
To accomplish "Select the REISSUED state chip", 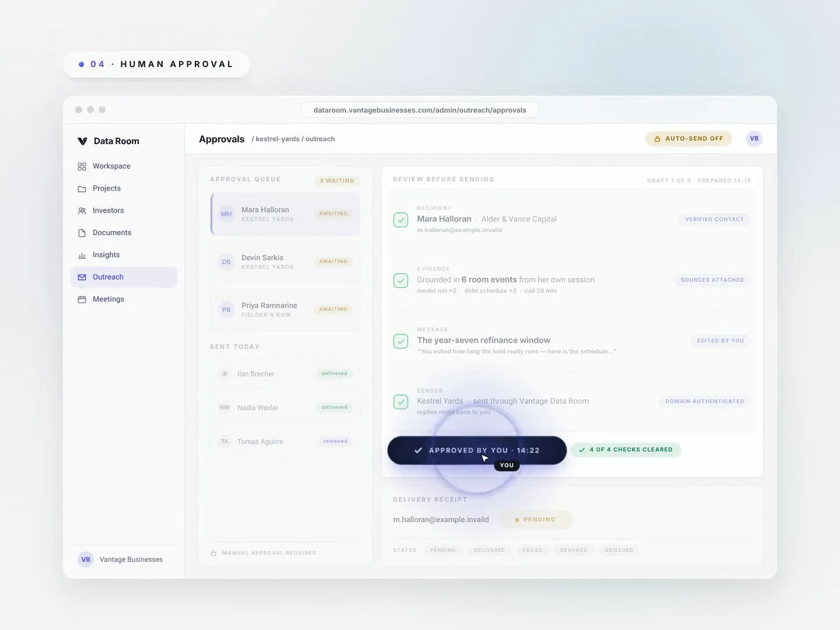I will (619, 550).
